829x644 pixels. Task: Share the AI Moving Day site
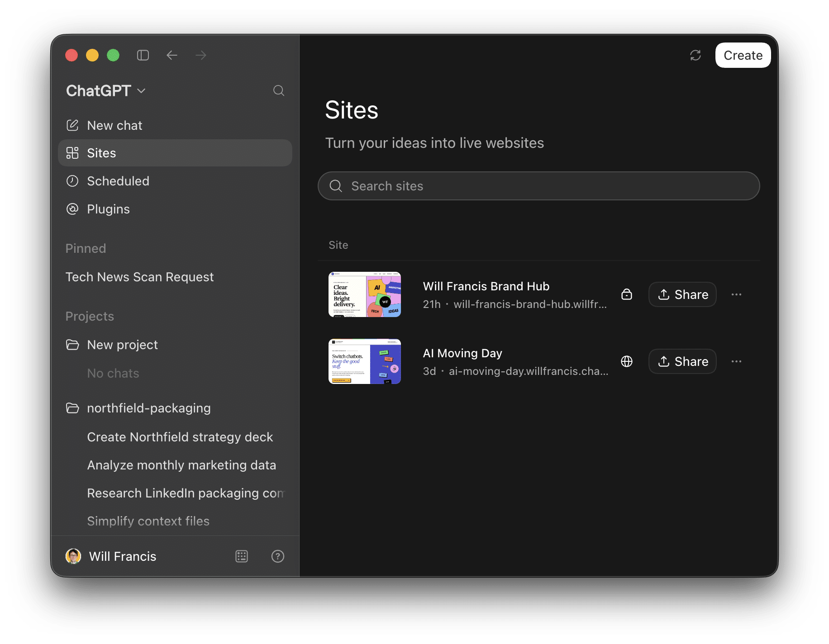[682, 361]
